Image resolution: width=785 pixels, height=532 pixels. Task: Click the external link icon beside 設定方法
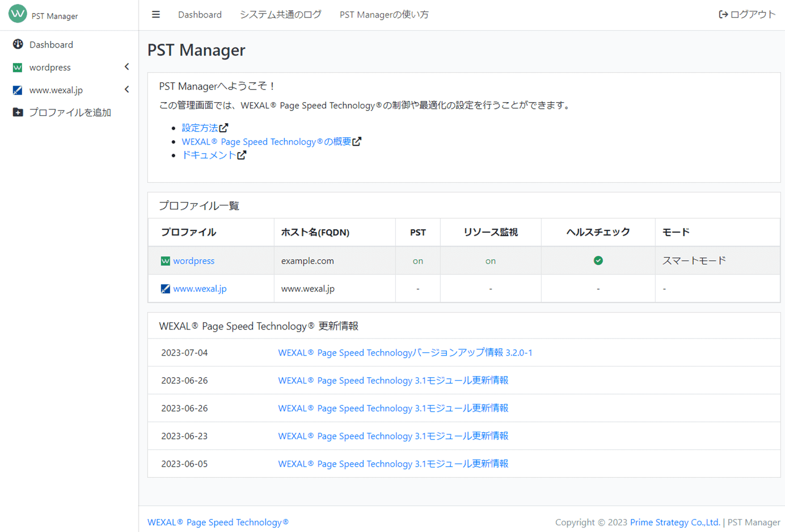coord(224,128)
